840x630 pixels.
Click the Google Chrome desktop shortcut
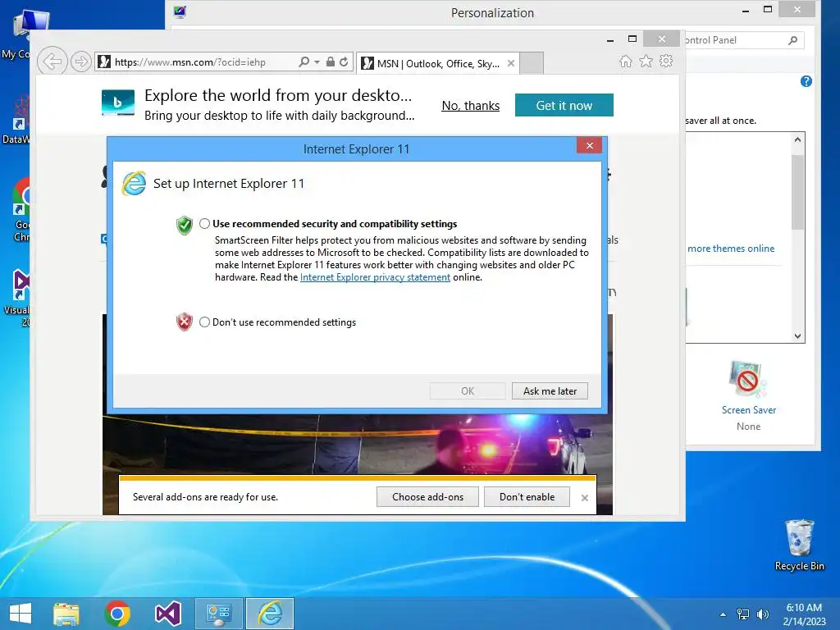(21, 210)
